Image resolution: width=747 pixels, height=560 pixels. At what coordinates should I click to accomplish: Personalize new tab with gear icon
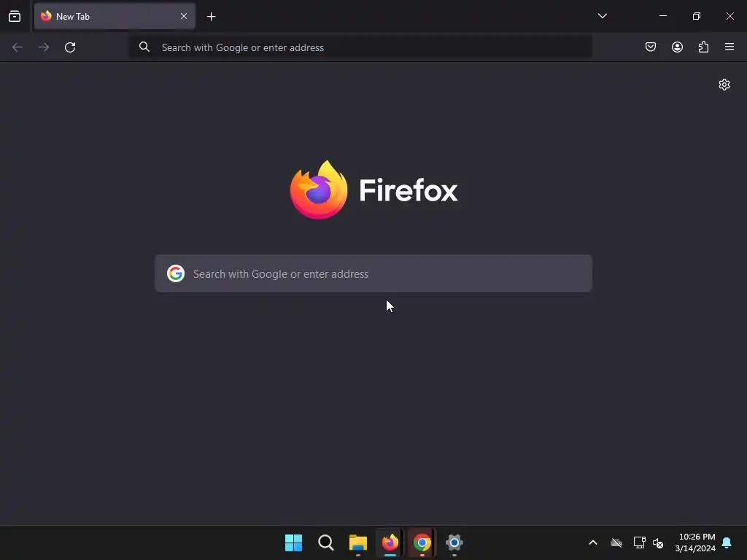point(724,85)
